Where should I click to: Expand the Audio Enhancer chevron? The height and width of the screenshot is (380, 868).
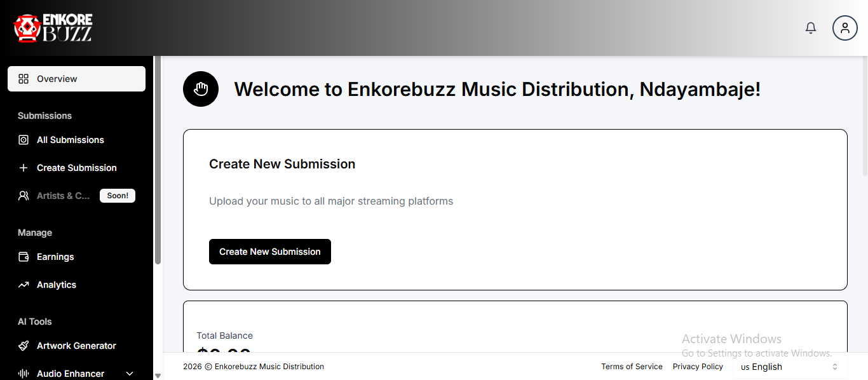click(130, 374)
